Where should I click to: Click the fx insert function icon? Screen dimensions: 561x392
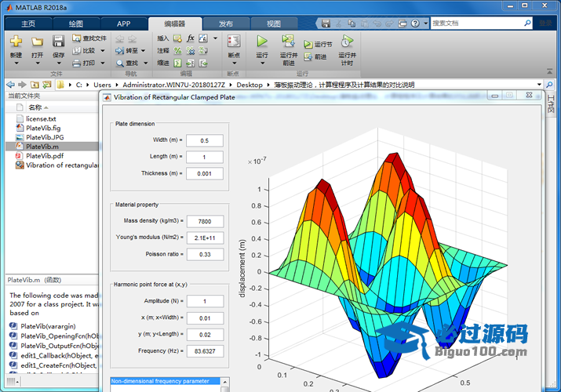(190, 38)
